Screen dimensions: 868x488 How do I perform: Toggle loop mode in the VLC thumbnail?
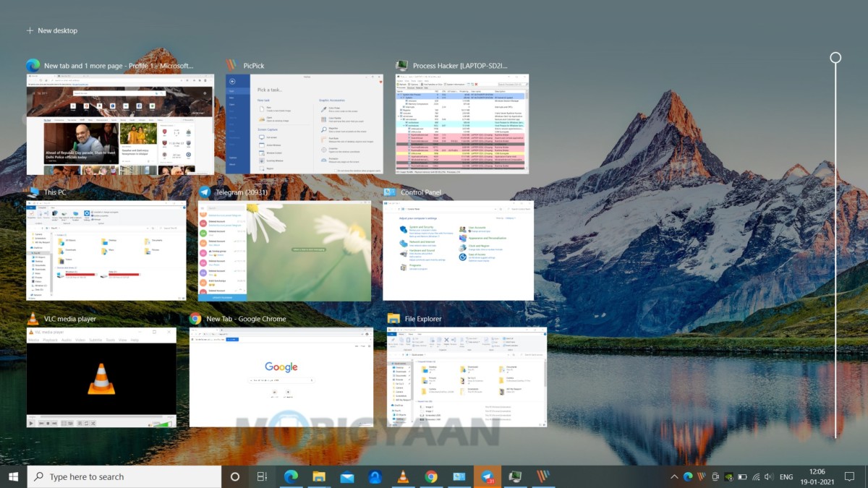[86, 424]
